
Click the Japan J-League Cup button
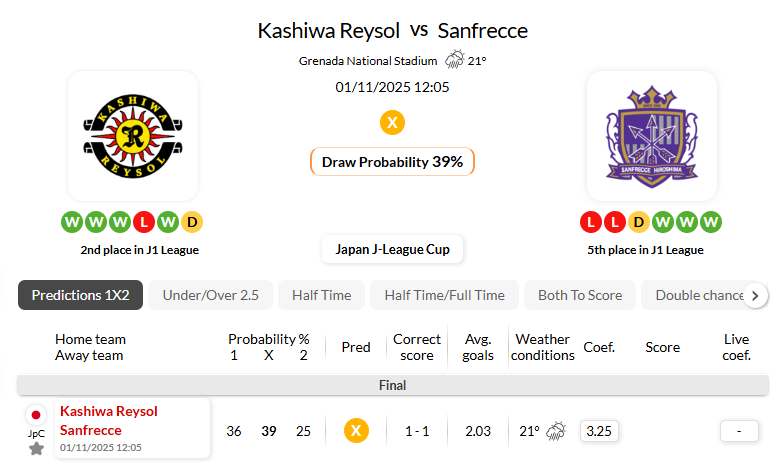[393, 249]
